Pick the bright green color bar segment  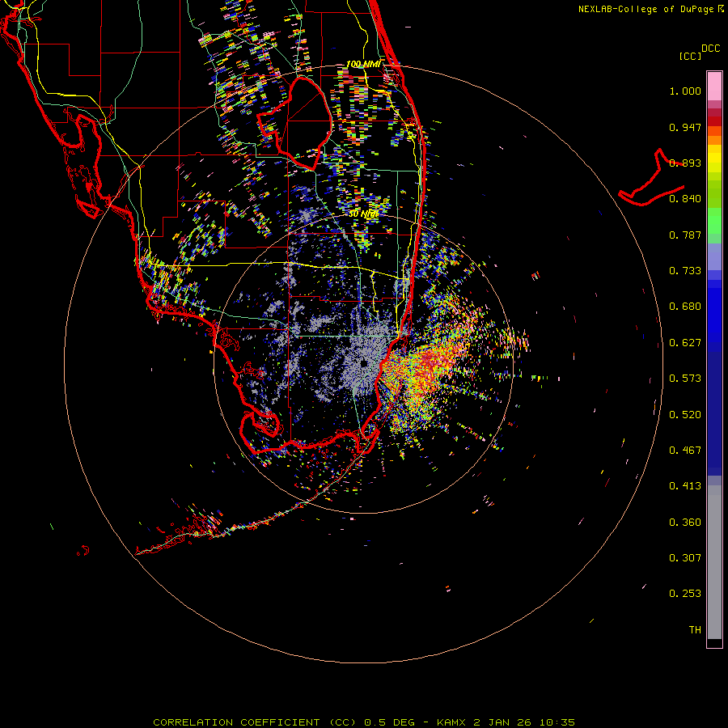(714, 222)
